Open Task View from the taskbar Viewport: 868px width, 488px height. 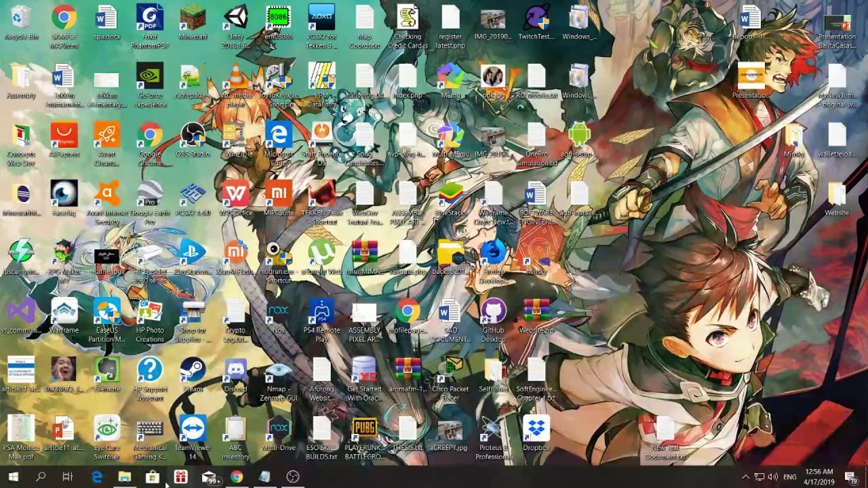click(68, 477)
